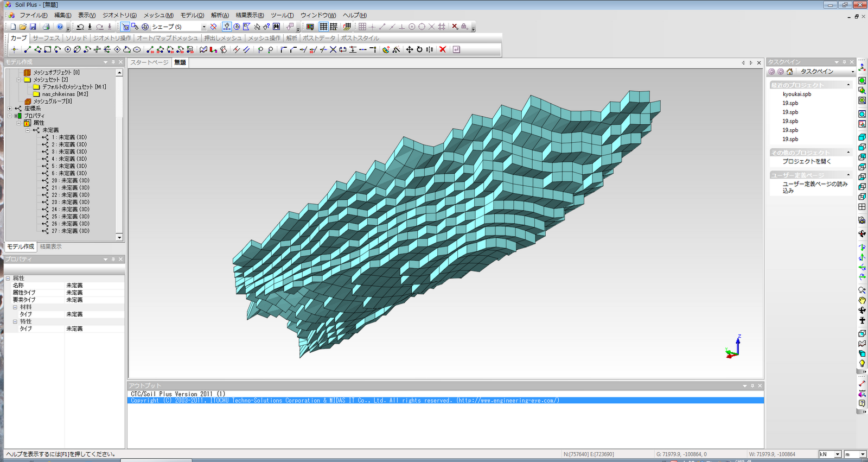Open the シェーブ display mode dropdown
The height and width of the screenshot is (462, 868).
click(204, 27)
